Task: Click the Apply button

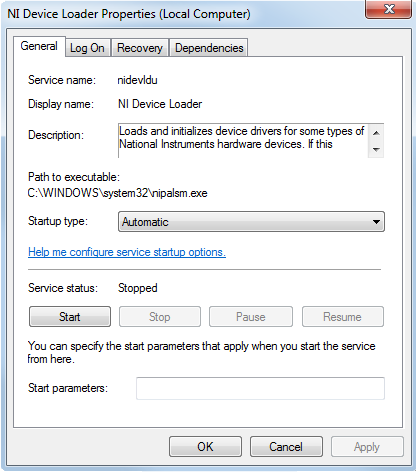Action: pyautogui.click(x=367, y=447)
